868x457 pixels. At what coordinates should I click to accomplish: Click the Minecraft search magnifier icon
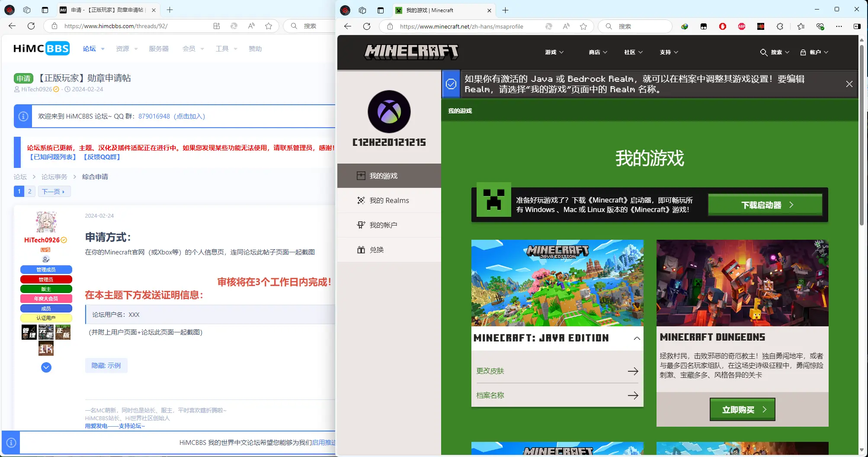(x=764, y=52)
